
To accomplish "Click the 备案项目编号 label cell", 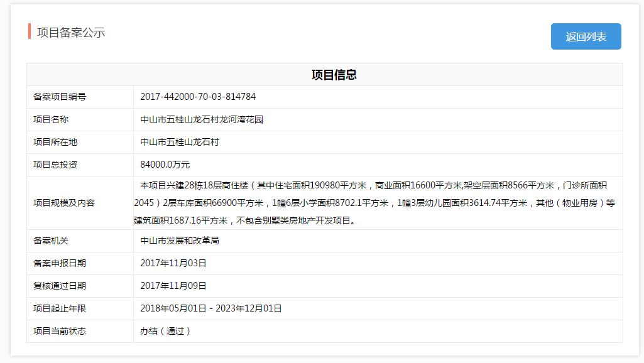I will point(80,97).
